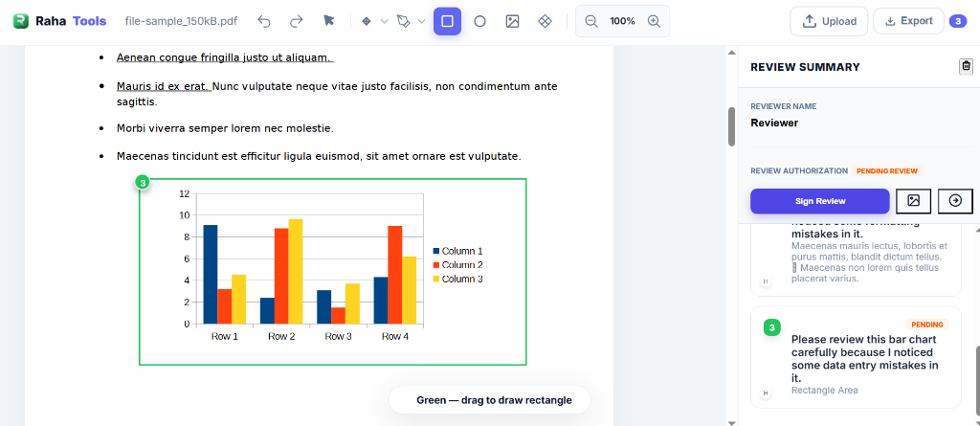The image size is (980, 426).
Task: Click the Sign Review button
Action: coord(820,201)
